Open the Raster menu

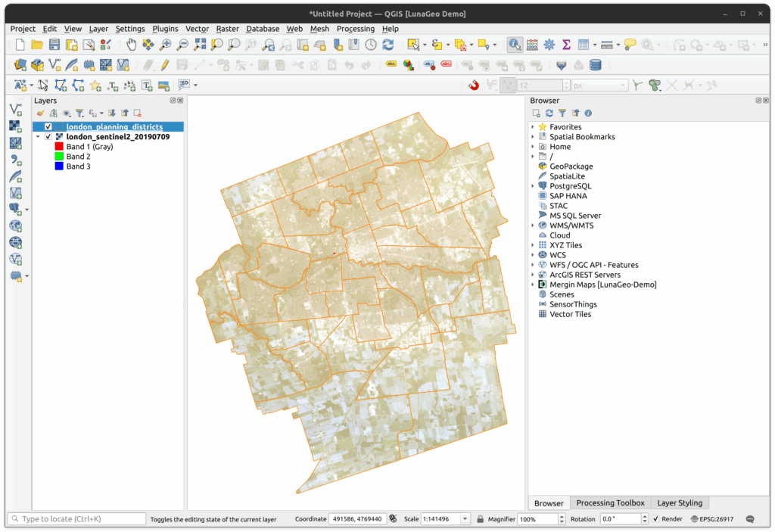[x=227, y=29]
